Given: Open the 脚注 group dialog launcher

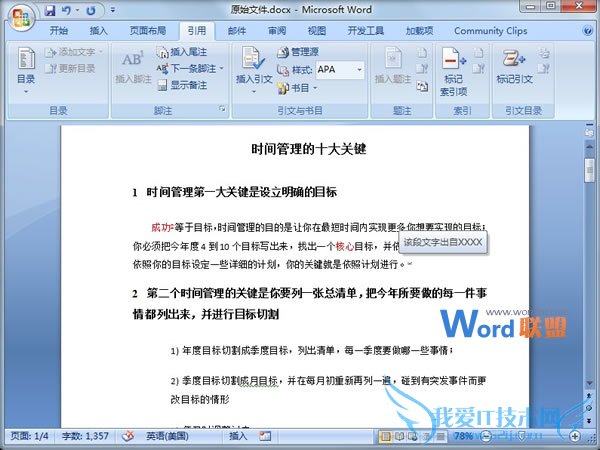Looking at the screenshot, I should pyautogui.click(x=222, y=109).
